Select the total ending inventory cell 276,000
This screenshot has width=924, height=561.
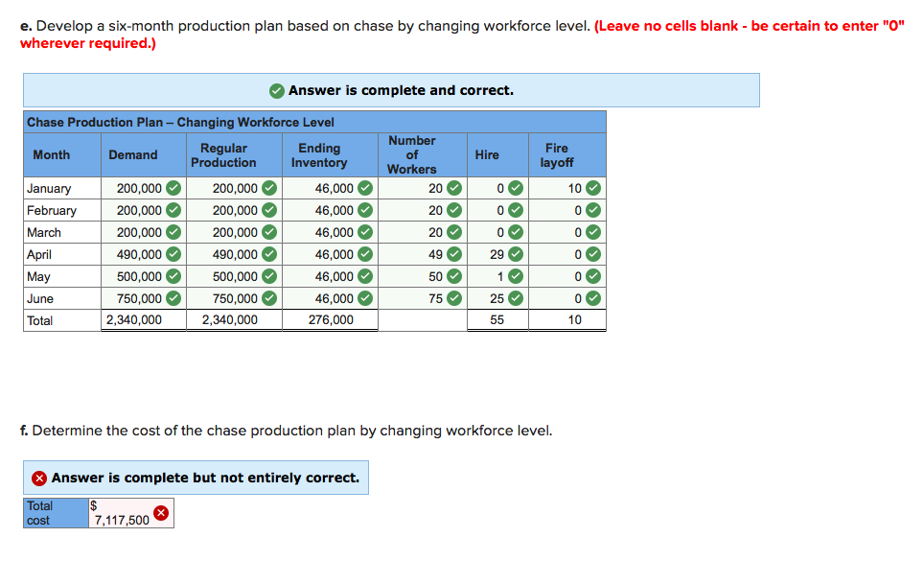tap(331, 320)
